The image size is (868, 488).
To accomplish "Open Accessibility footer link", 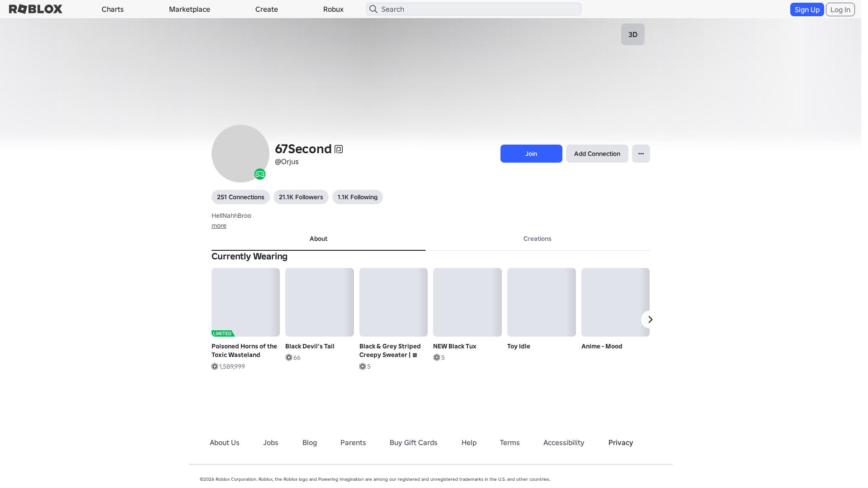I will click(564, 442).
